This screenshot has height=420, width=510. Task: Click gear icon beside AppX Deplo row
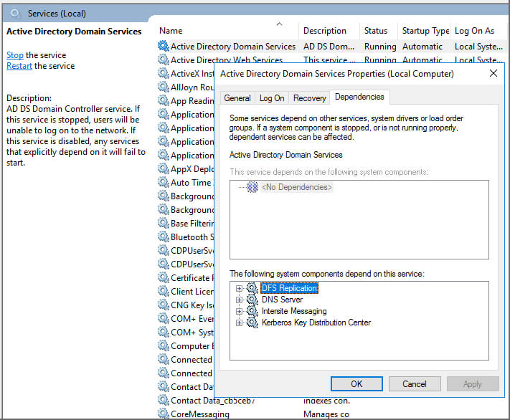pyautogui.click(x=164, y=169)
